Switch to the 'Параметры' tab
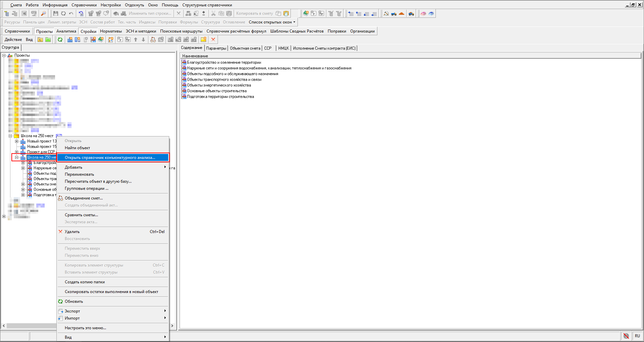This screenshot has width=644, height=342. tap(216, 48)
